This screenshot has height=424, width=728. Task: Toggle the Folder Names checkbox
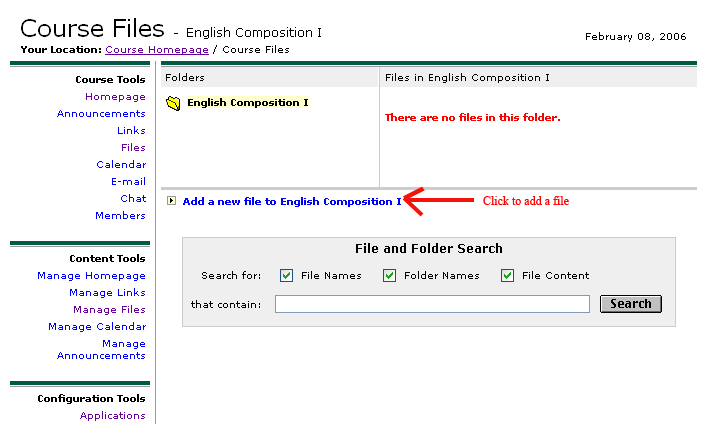pos(390,276)
